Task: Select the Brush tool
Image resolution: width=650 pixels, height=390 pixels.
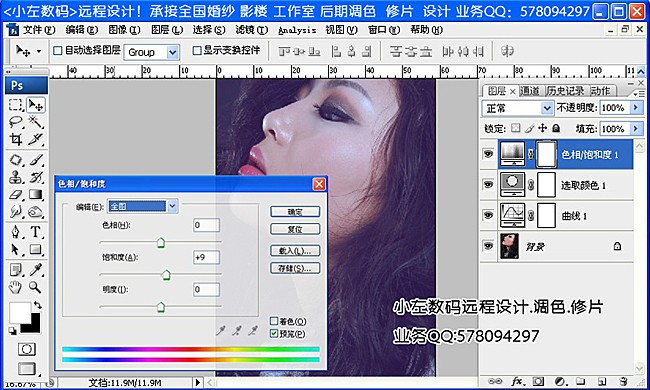Action: (x=36, y=160)
